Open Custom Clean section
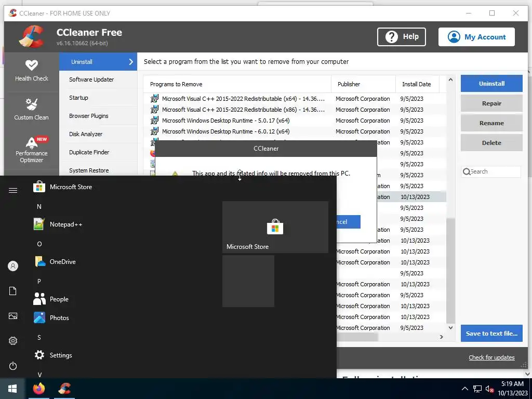Screen dimensions: 532x399 tap(32, 109)
